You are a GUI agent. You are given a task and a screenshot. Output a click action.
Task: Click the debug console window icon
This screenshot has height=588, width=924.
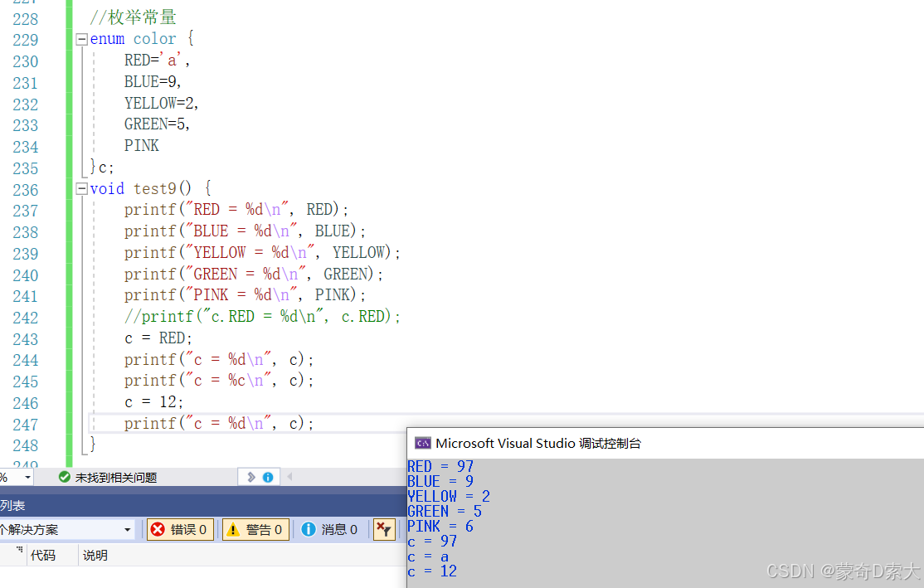(422, 443)
